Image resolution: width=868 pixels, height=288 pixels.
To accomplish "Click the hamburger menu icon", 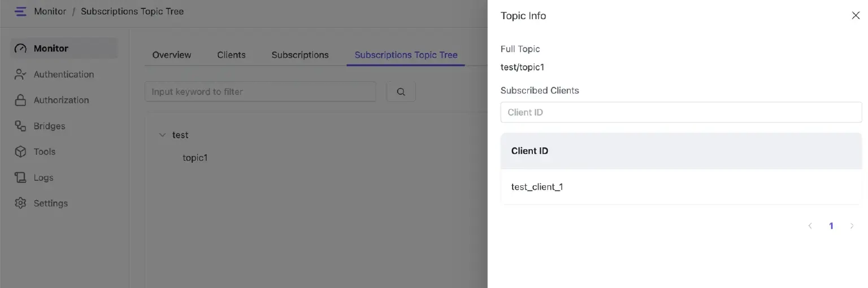I will coord(20,11).
